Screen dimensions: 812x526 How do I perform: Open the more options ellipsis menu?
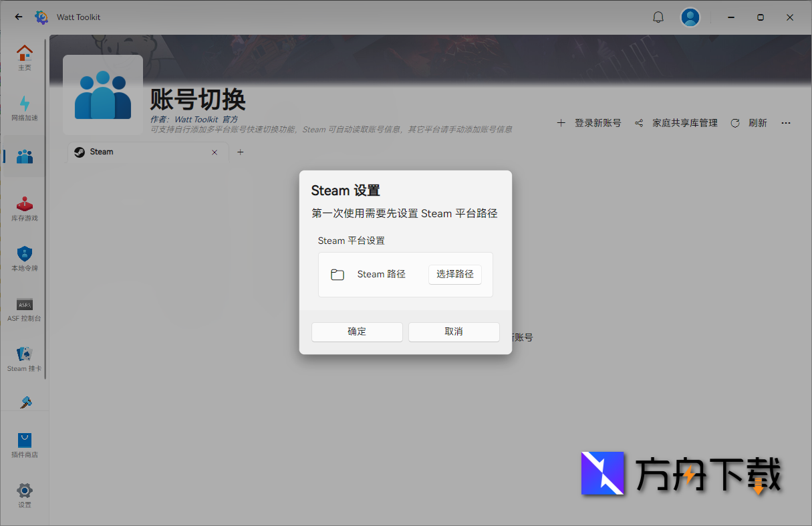pos(786,123)
